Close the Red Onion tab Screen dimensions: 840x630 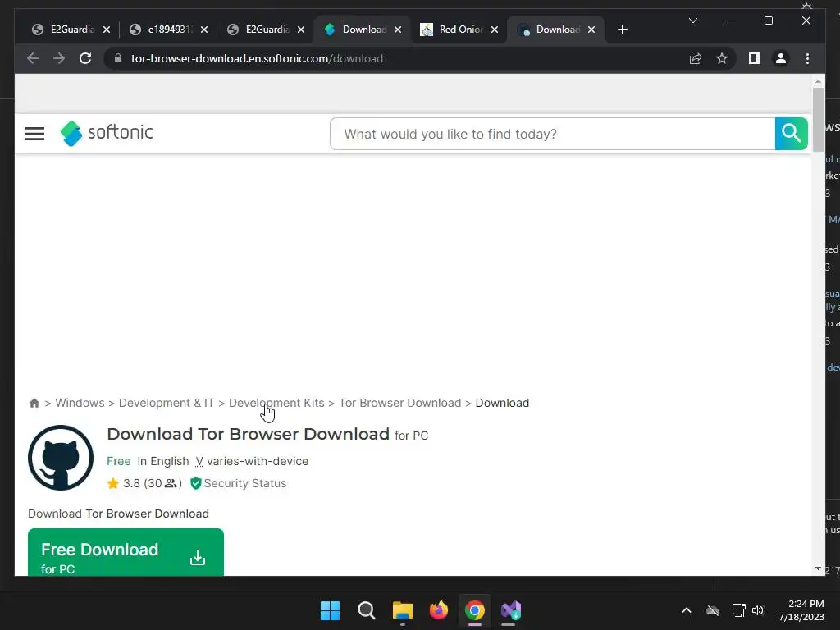click(495, 30)
